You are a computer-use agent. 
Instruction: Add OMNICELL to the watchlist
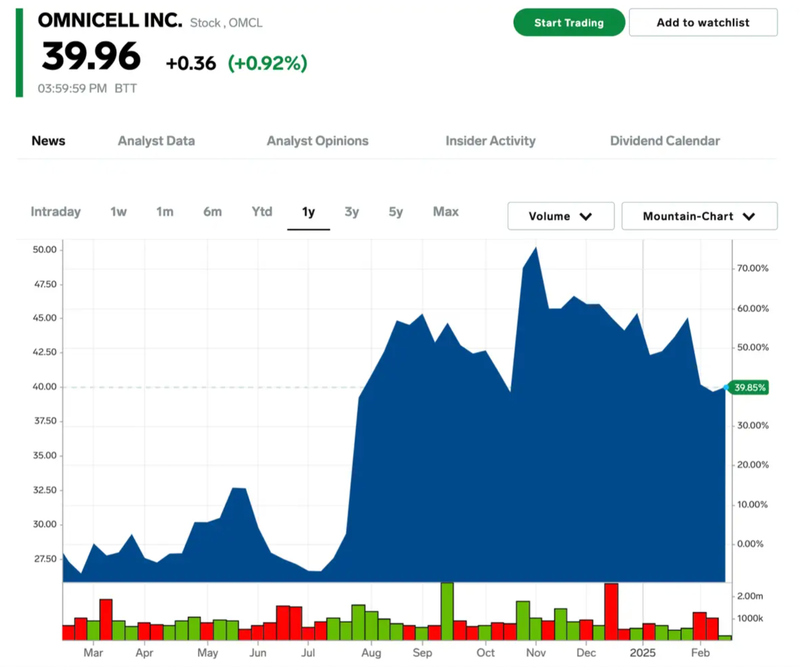703,23
